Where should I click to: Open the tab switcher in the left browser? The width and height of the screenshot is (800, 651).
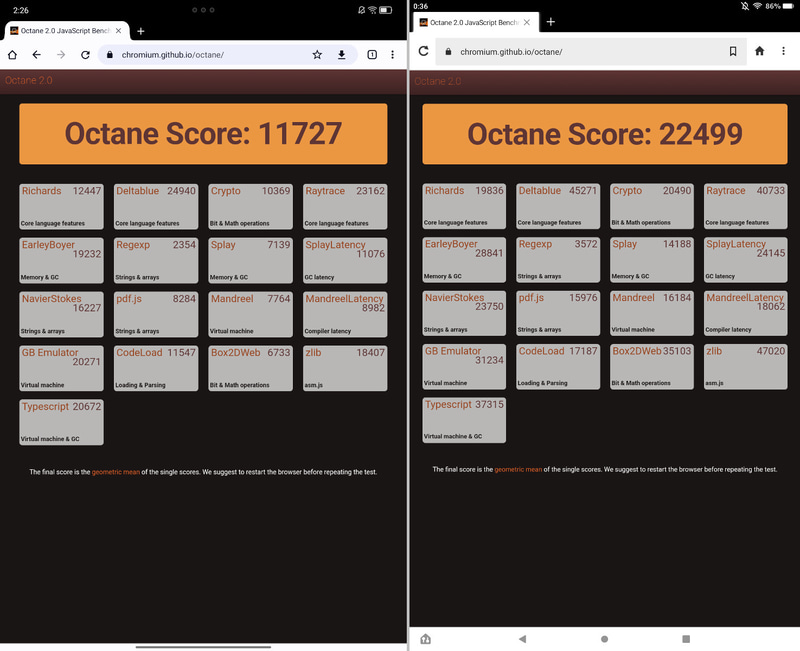(371, 57)
